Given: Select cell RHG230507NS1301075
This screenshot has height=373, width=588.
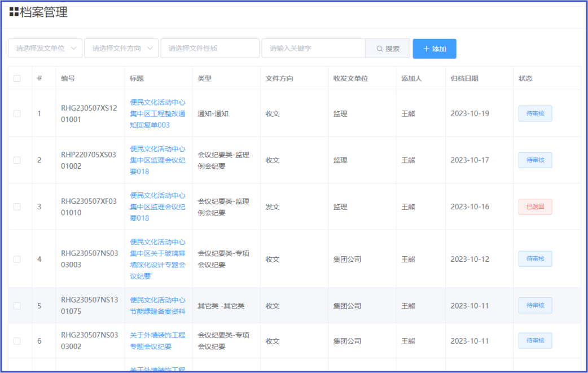Looking at the screenshot, I should click(90, 305).
